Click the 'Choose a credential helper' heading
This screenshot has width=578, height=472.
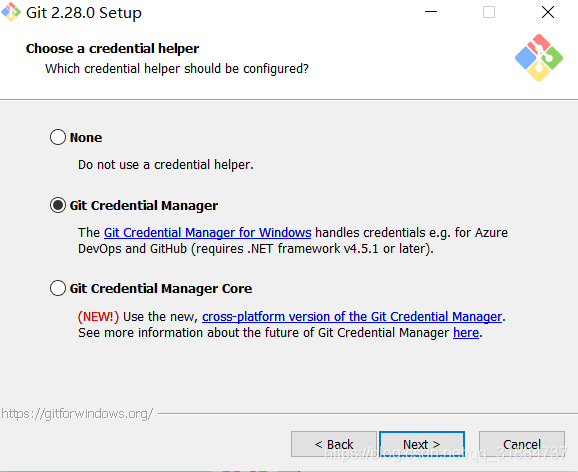tap(112, 49)
